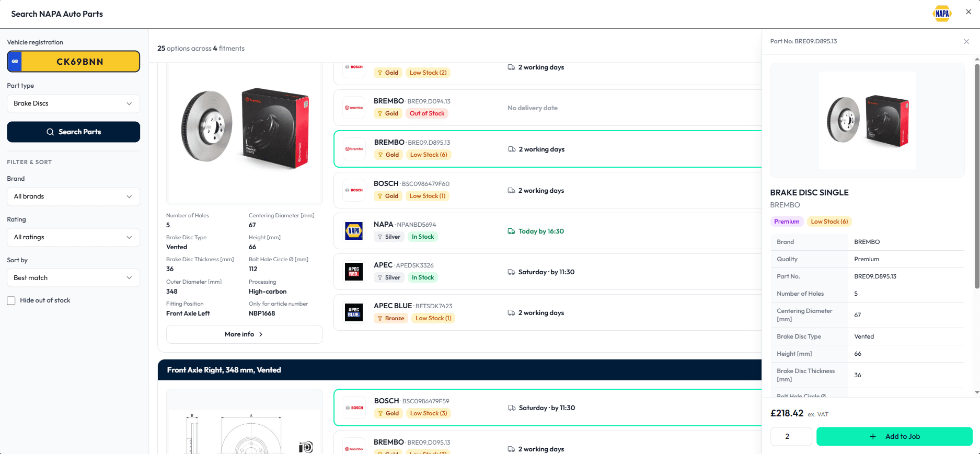
Task: Select the NAPA NPANBD5694 listing
Action: 547,231
